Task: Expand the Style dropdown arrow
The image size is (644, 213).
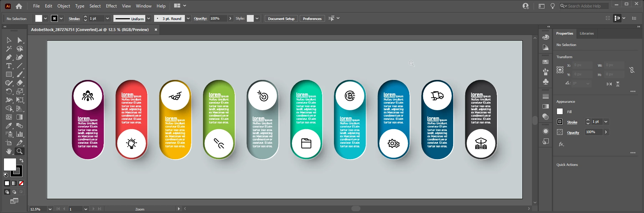Action: 257,19
